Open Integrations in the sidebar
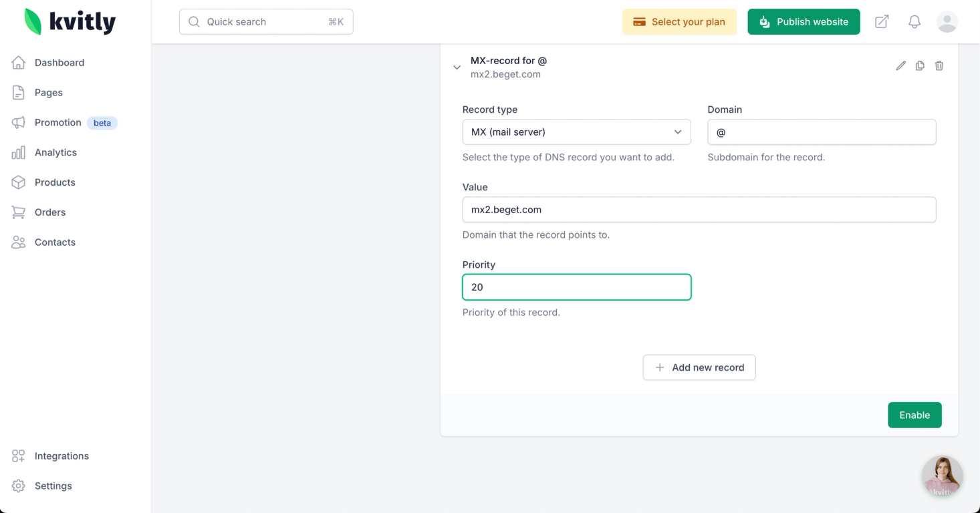Image resolution: width=980 pixels, height=513 pixels. pyautogui.click(x=62, y=456)
